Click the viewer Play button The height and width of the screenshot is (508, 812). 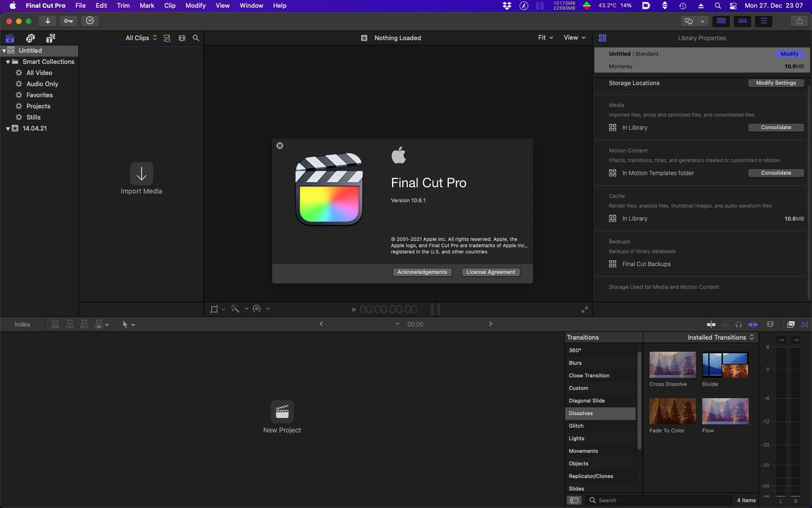pyautogui.click(x=354, y=309)
